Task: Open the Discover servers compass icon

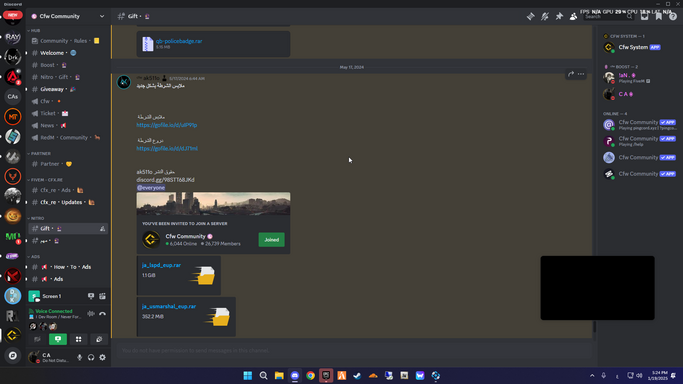Action: click(13, 356)
